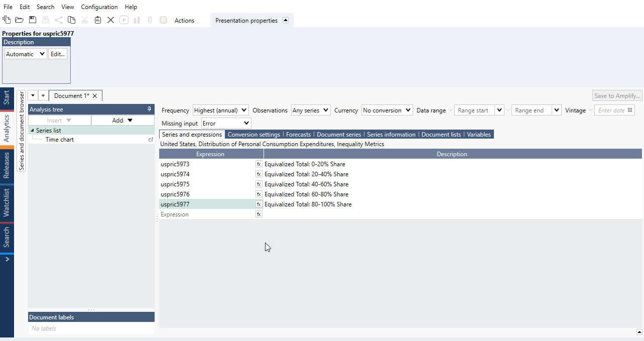Open the Missing input dropdown
Image resolution: width=644 pixels, height=341 pixels.
[x=226, y=123]
